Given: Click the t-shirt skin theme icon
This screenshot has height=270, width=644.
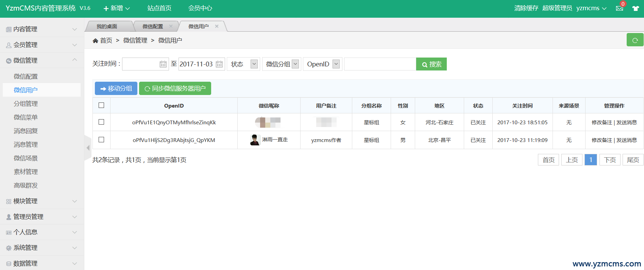Looking at the screenshot, I should click(635, 9).
